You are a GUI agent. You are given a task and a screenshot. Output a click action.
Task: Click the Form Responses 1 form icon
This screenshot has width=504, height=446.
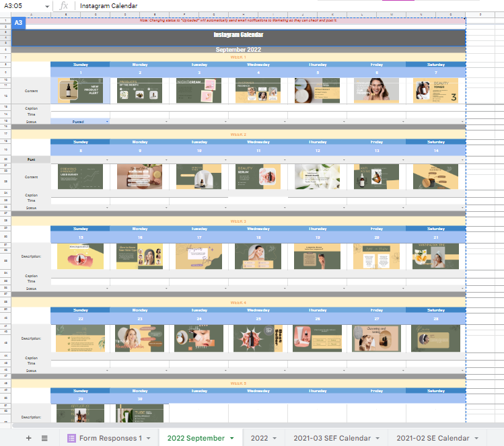tap(71, 438)
